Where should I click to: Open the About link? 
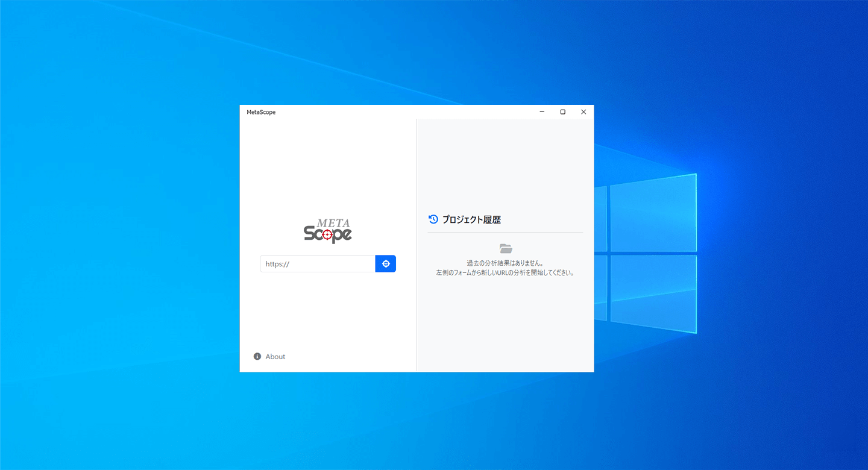pos(275,357)
